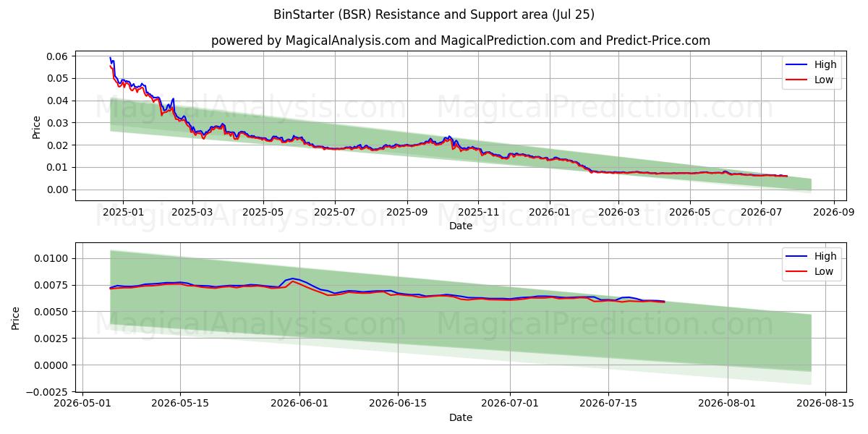The width and height of the screenshot is (868, 434).
Task: Click the 'Price' axis label of bottom chart
Action: pyautogui.click(x=17, y=317)
